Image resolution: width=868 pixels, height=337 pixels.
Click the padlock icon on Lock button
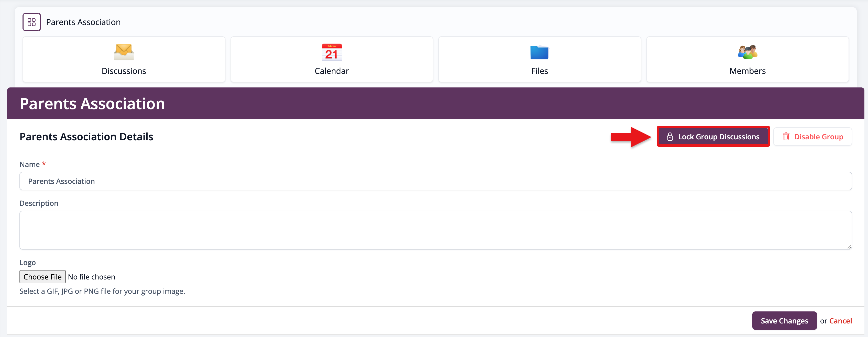click(670, 137)
